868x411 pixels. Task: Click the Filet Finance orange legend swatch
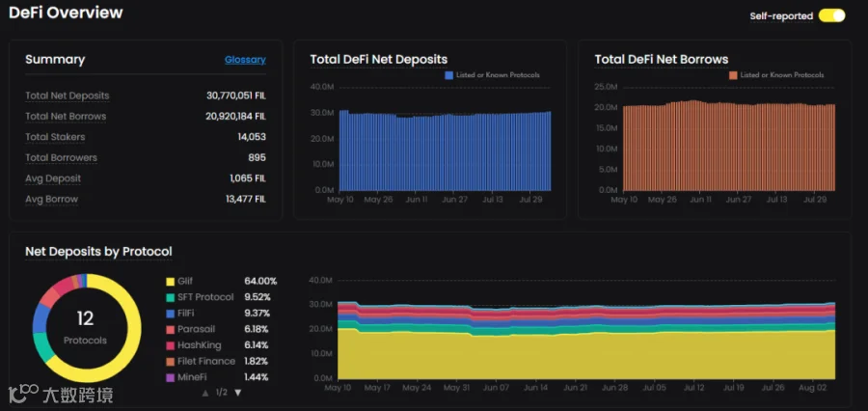point(171,362)
